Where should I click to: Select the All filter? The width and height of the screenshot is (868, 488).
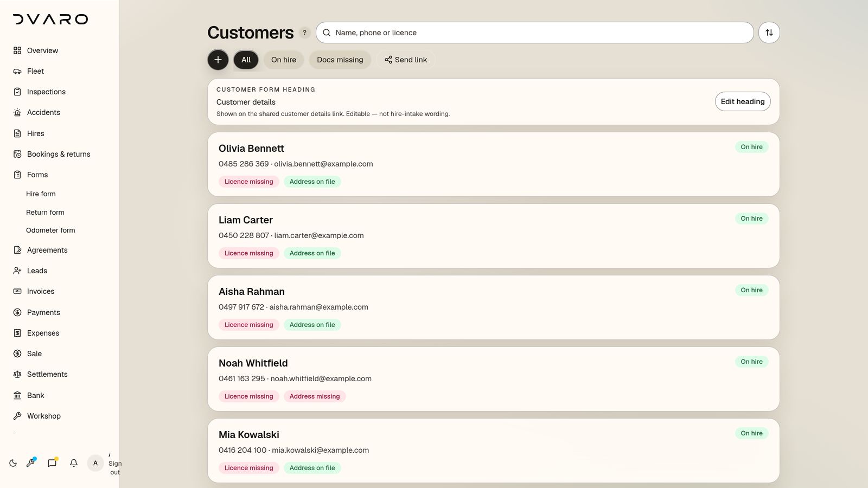(x=246, y=60)
